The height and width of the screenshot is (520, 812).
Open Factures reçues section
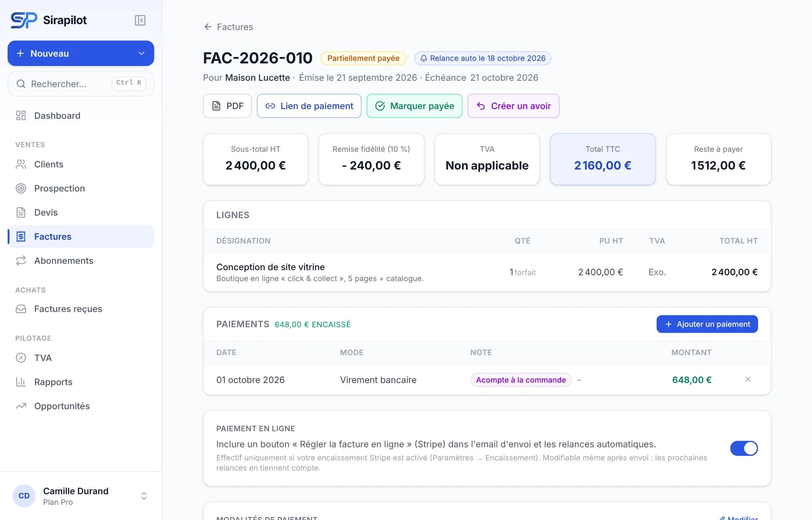point(81,309)
